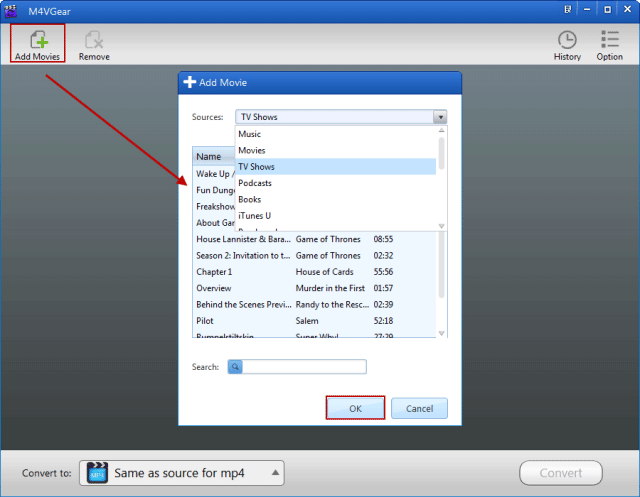This screenshot has width=640, height=497.
Task: Select iTunes U from the sources list
Action: click(336, 215)
